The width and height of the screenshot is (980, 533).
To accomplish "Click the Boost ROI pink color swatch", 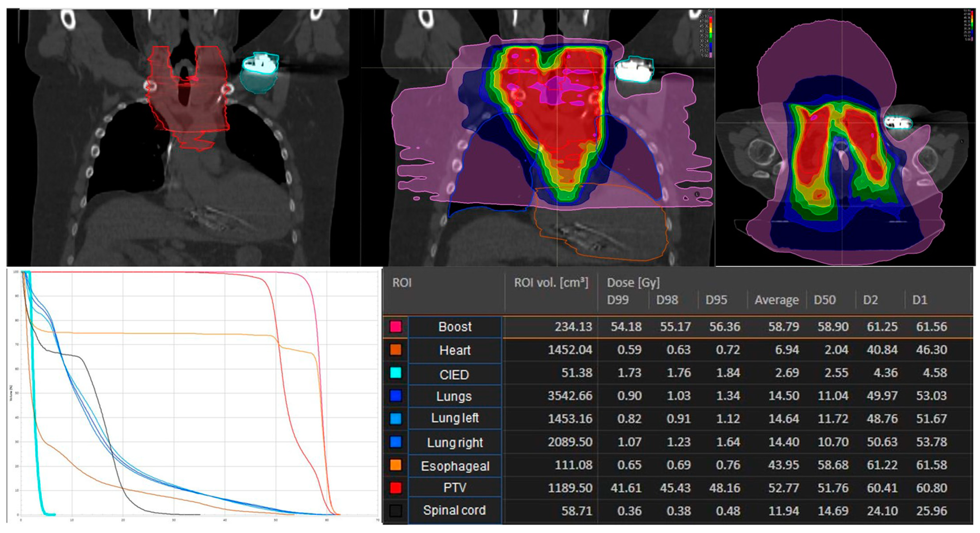I will [x=396, y=326].
